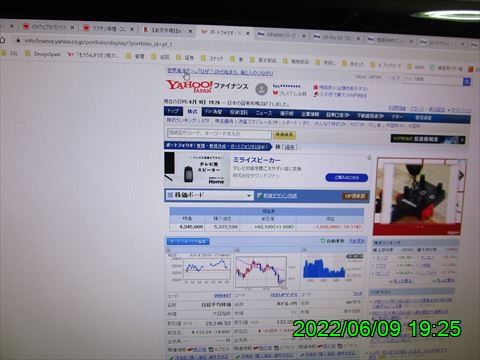This screenshot has height=360, width=480.
Task: Click the USD/JPY candlestick chart thumbnail
Action: pos(261,272)
